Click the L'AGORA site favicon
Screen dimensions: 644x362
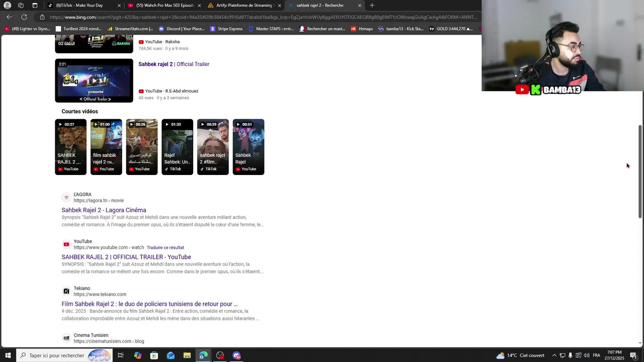pyautogui.click(x=66, y=198)
